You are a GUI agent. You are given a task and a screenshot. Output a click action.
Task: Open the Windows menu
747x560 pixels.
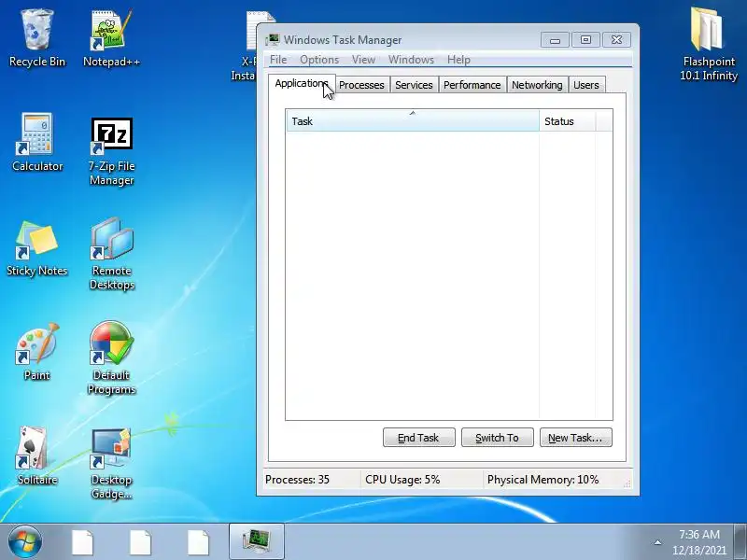click(411, 60)
